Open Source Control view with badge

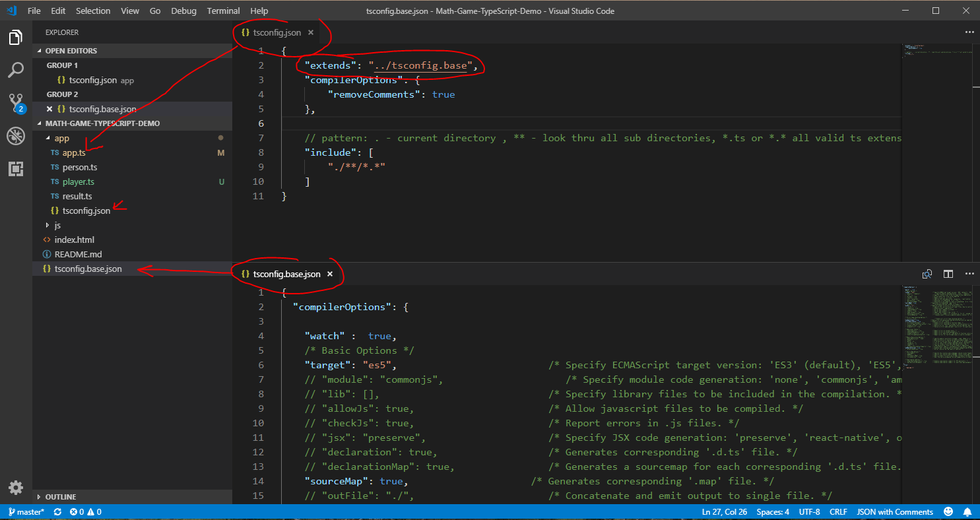pos(16,103)
